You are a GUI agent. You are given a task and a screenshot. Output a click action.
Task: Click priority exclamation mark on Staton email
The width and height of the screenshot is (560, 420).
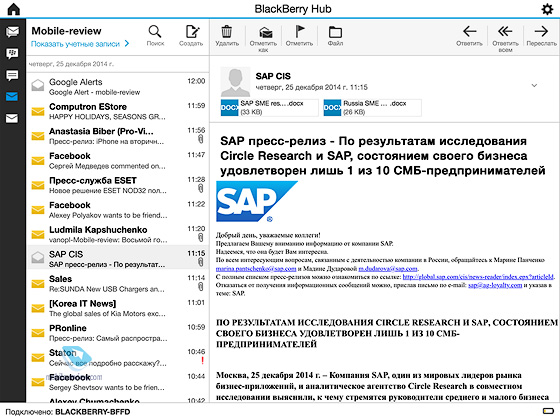(x=202, y=360)
